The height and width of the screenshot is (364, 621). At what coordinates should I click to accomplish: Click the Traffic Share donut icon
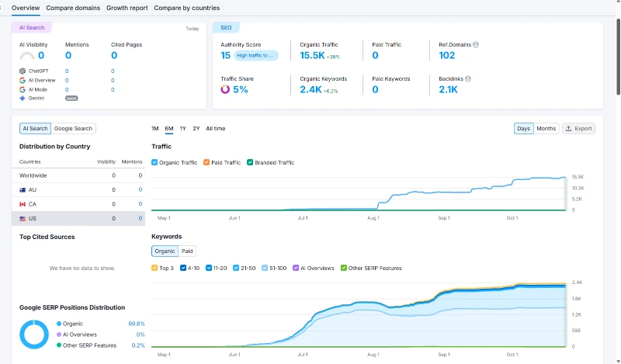coord(225,89)
